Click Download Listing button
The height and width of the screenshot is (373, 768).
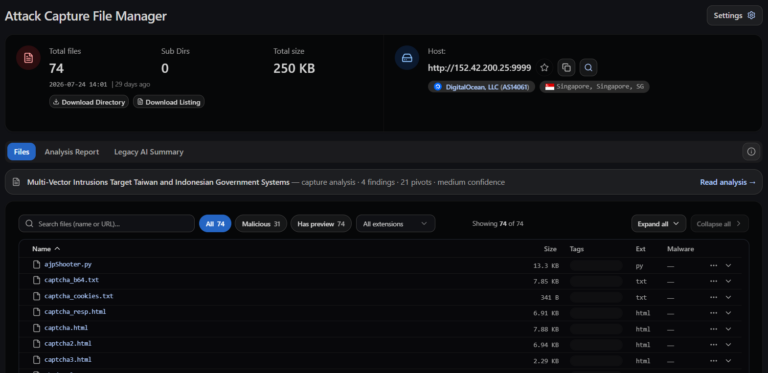click(168, 102)
